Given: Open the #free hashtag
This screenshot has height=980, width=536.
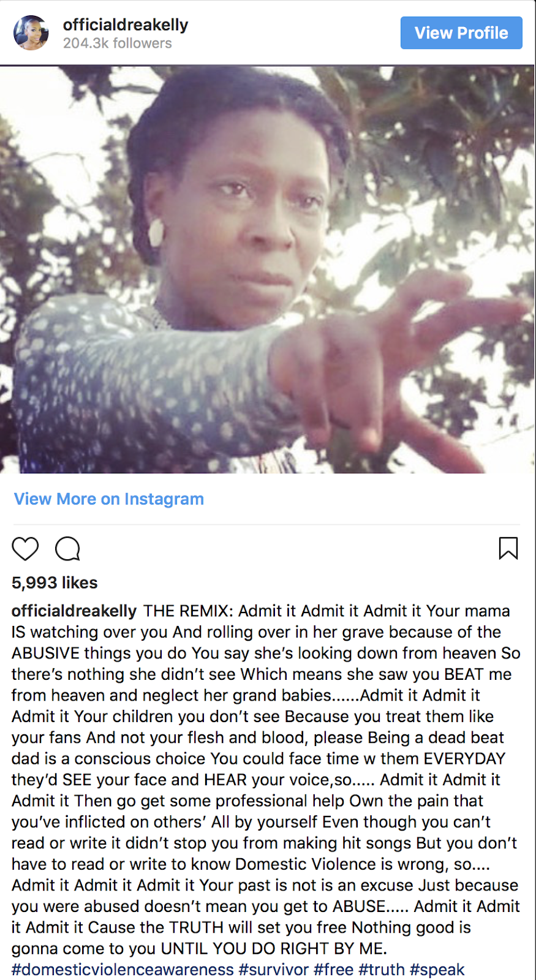Looking at the screenshot, I should 334,970.
